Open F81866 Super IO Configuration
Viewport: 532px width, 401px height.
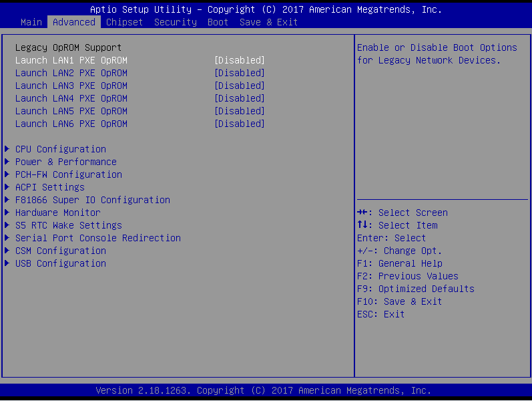click(92, 200)
